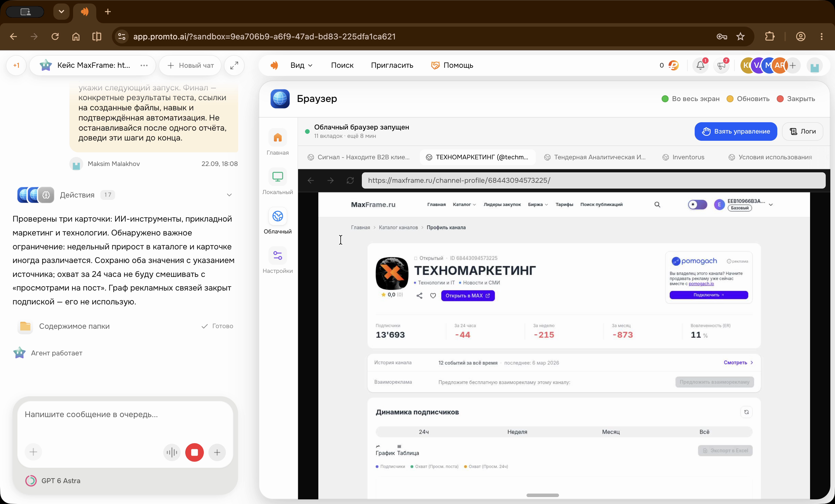Click the browser back arrow

[14, 36]
